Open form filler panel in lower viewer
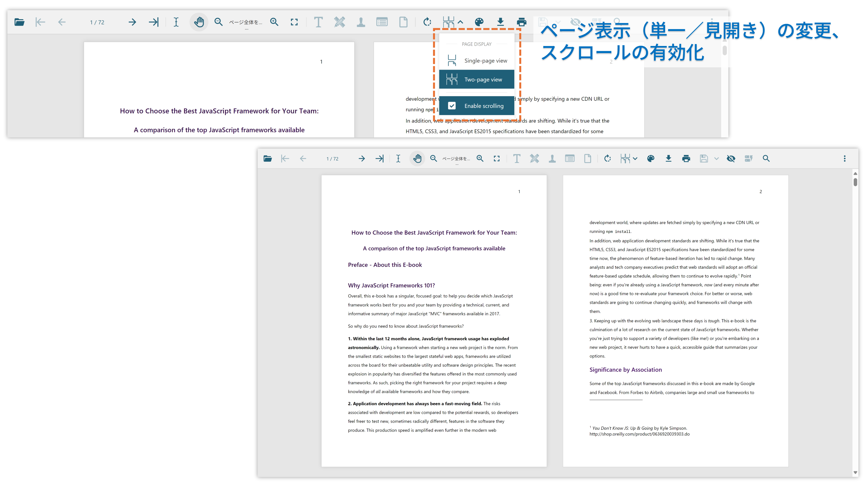 coord(570,159)
